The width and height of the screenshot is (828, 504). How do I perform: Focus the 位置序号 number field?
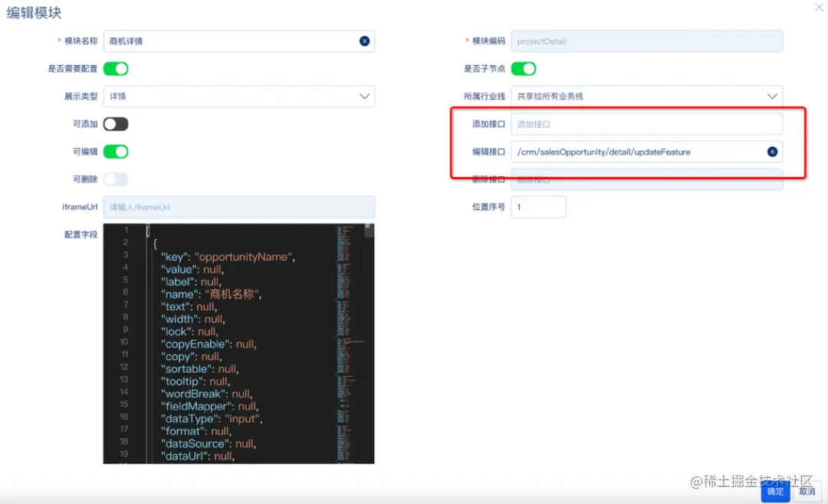[539, 207]
